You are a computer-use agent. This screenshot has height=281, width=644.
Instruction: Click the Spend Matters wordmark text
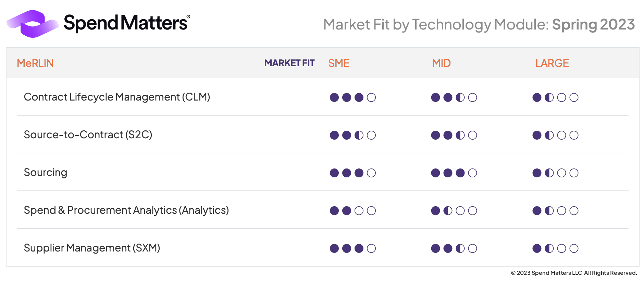(x=126, y=23)
